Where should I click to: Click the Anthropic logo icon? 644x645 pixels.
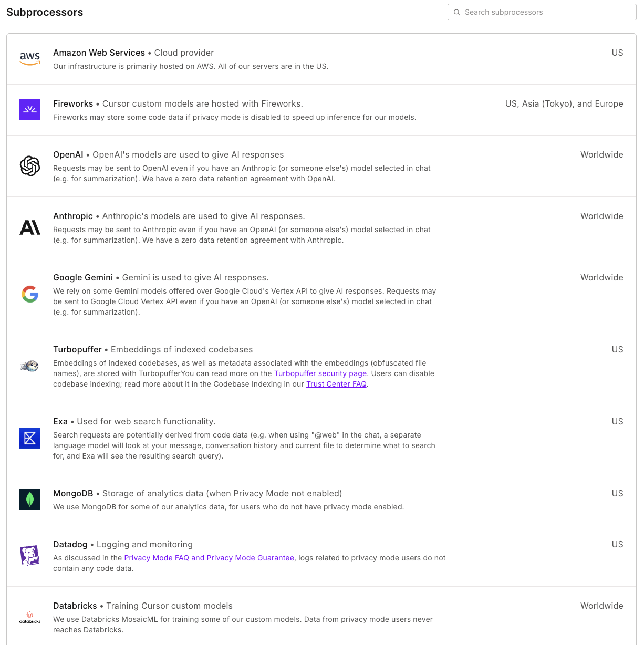click(30, 227)
